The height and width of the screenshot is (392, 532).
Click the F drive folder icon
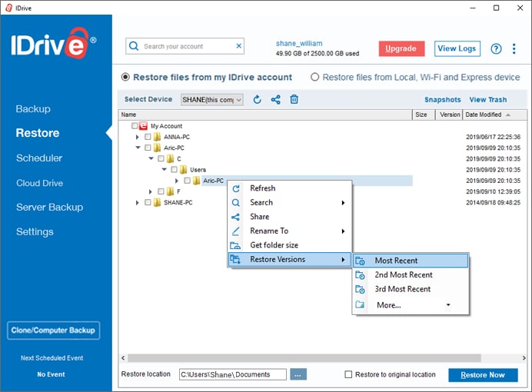(170, 191)
